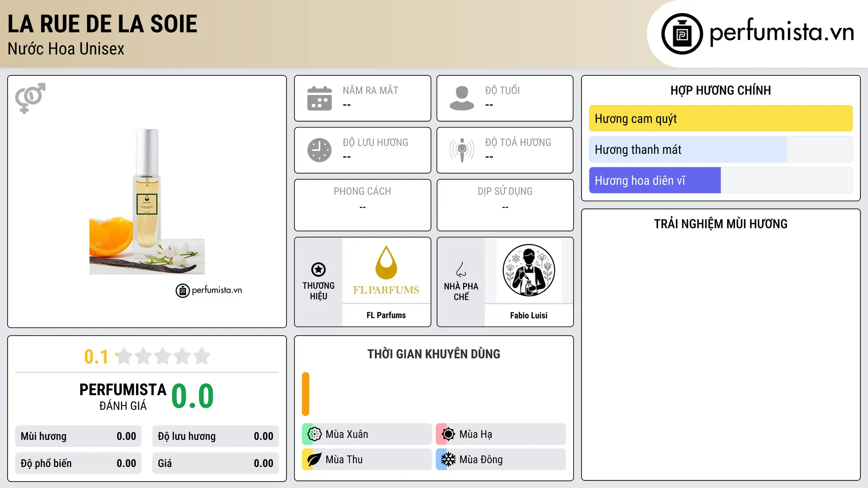The width and height of the screenshot is (868, 488).
Task: Click the PHONG CÁCH label
Action: click(362, 191)
